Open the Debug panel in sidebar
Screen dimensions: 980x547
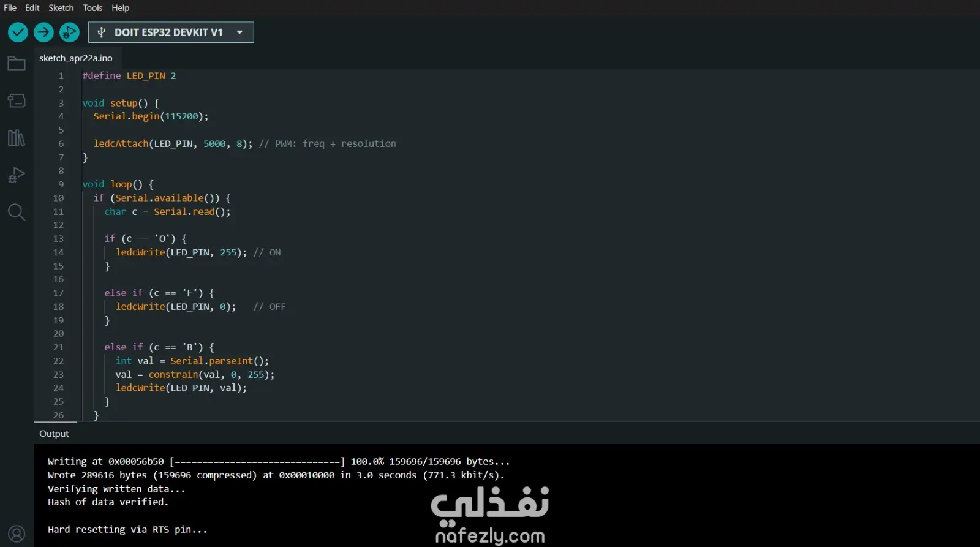(x=17, y=175)
